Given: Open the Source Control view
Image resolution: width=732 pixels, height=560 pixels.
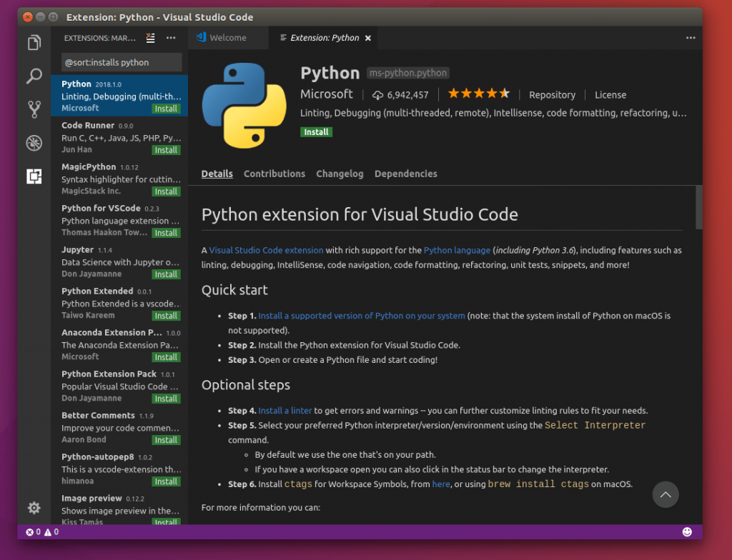Looking at the screenshot, I should pyautogui.click(x=34, y=107).
